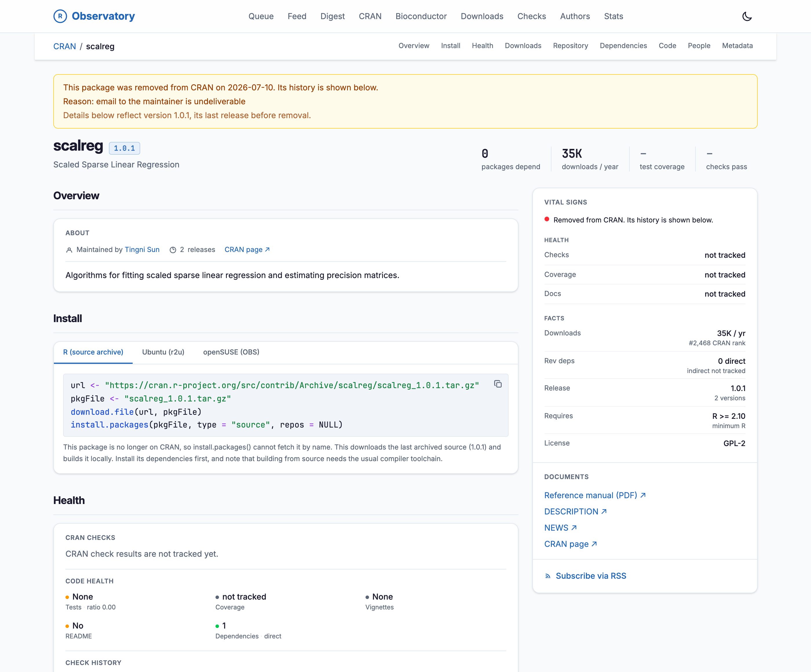811x672 pixels.
Task: Select the openSUSE (OBS) install tab
Action: pyautogui.click(x=231, y=352)
